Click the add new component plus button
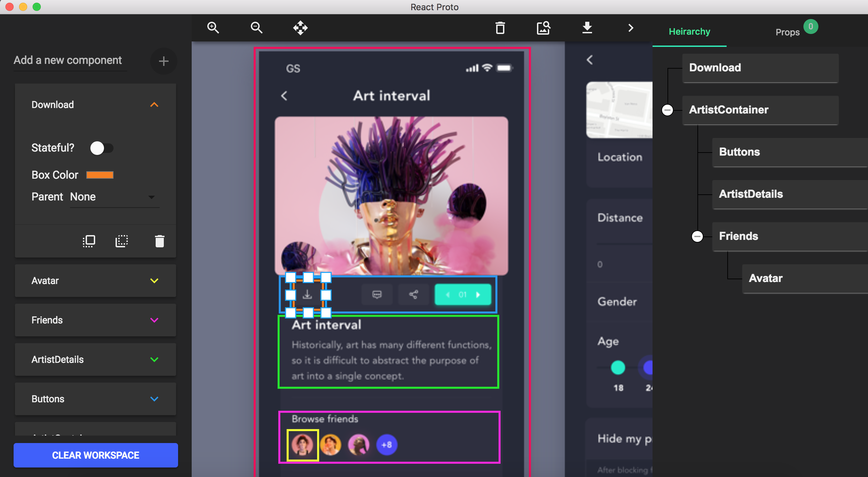 point(164,61)
